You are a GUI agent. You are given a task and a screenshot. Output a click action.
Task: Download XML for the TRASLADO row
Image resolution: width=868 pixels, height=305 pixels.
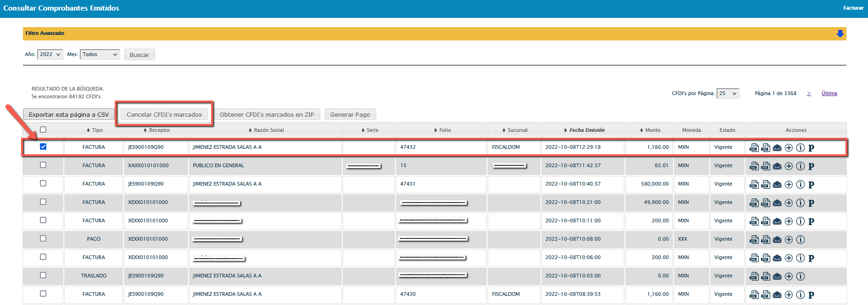(754, 276)
